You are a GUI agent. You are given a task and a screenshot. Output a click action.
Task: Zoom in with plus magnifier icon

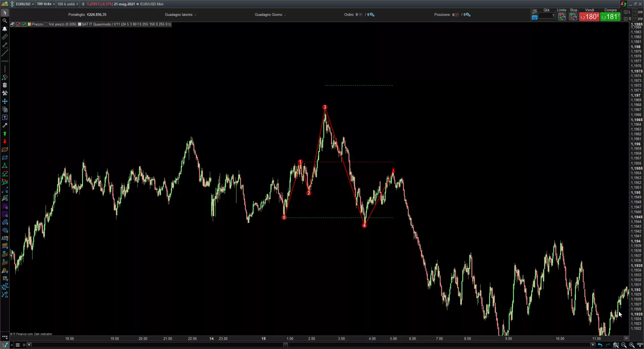click(x=632, y=345)
